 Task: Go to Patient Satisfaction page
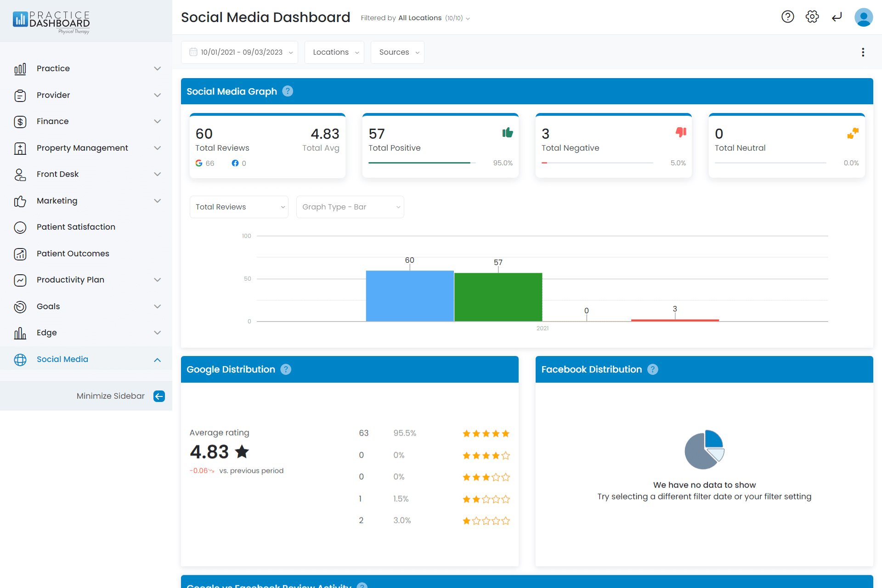86,227
